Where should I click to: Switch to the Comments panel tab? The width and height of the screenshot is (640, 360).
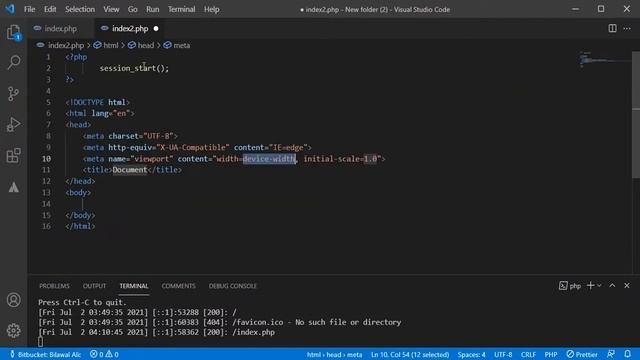pos(178,286)
